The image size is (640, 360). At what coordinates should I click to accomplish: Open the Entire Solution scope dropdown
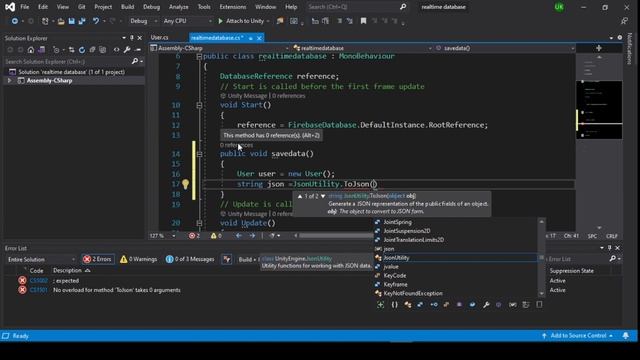[41, 259]
